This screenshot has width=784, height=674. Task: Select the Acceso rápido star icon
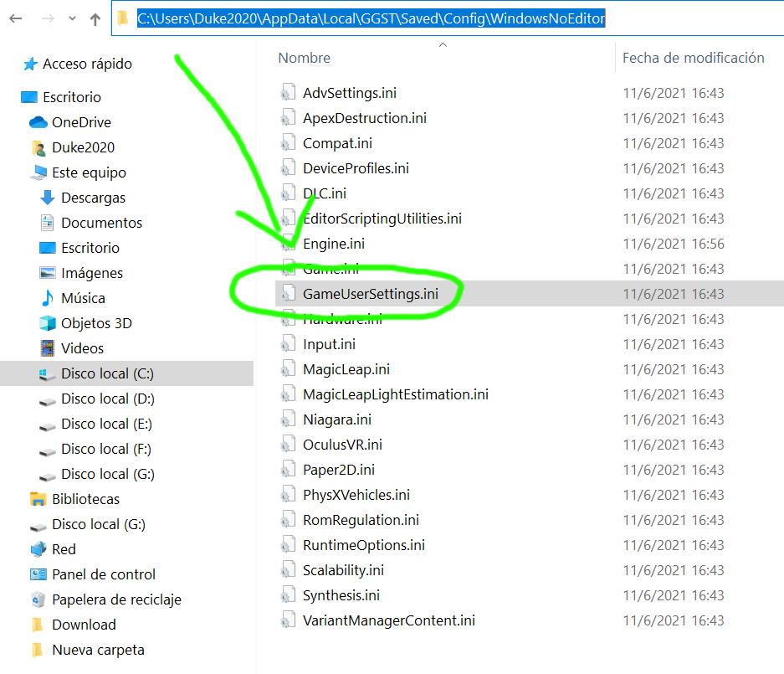click(30, 64)
